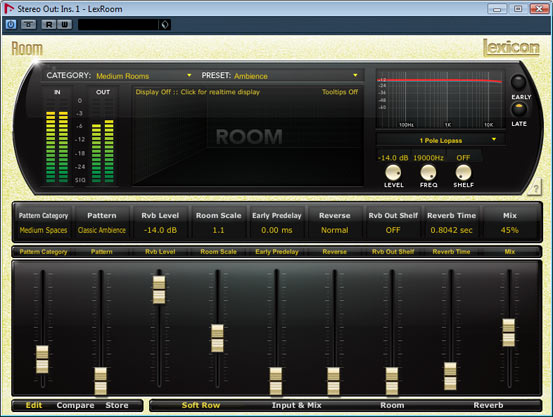
Task: Switch to the Room tab
Action: point(392,405)
